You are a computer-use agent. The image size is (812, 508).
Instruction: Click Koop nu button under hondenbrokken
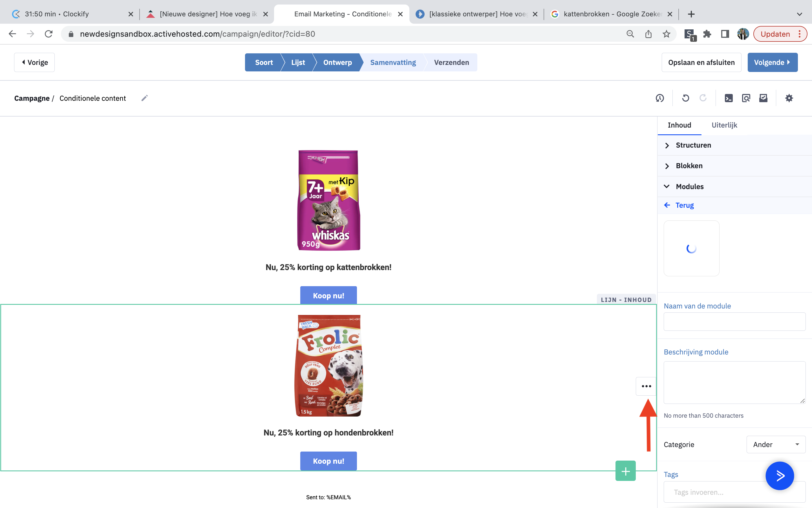[328, 461]
